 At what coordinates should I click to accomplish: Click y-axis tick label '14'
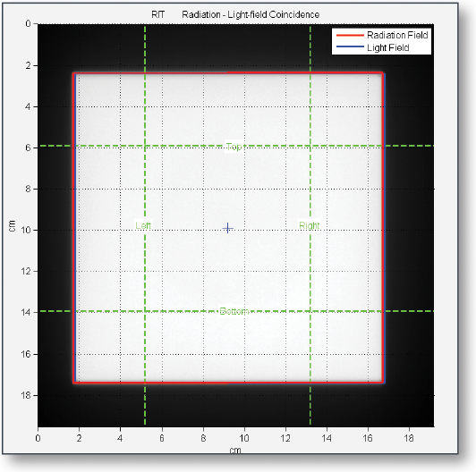(26, 312)
